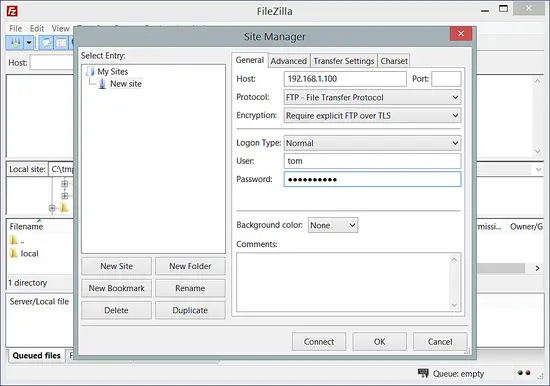Select 'New site' tree entry text
This screenshot has height=386, width=550.
point(126,84)
